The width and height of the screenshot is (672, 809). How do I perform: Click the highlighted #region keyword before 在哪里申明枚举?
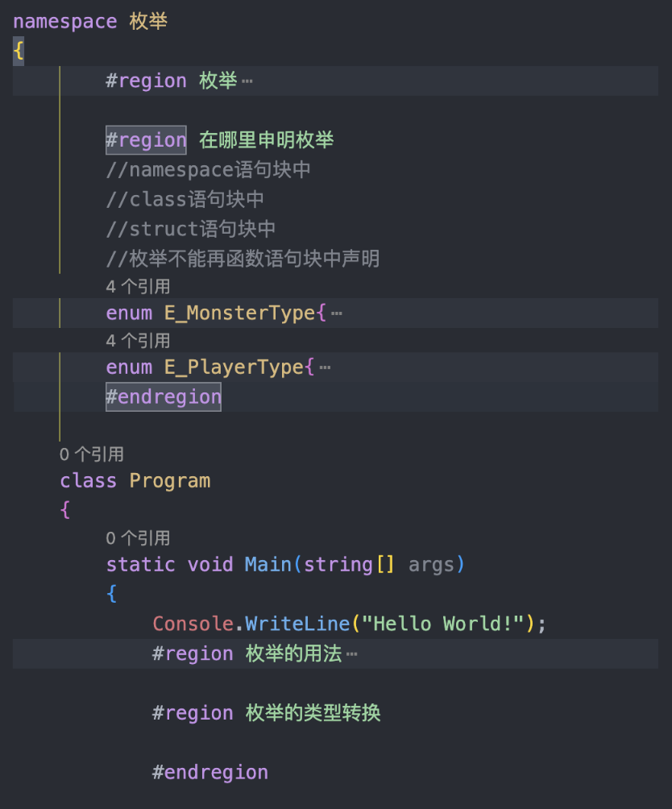[146, 140]
